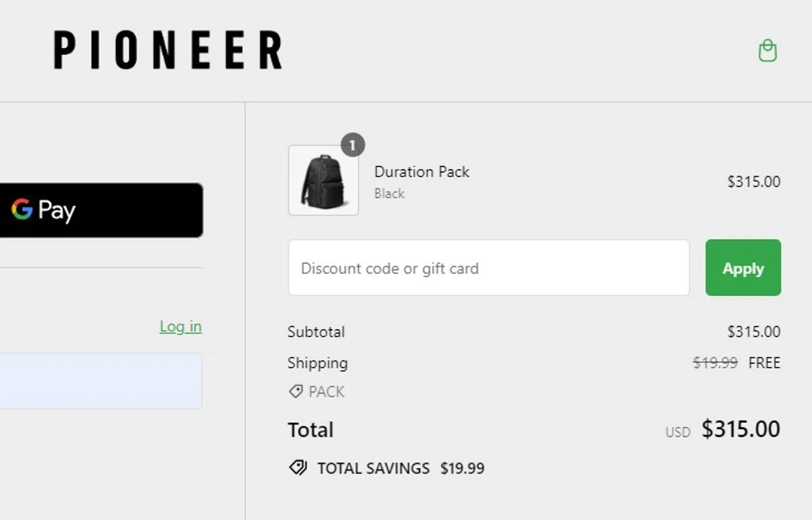The width and height of the screenshot is (812, 520).
Task: Follow the Log in link
Action: [x=180, y=327]
